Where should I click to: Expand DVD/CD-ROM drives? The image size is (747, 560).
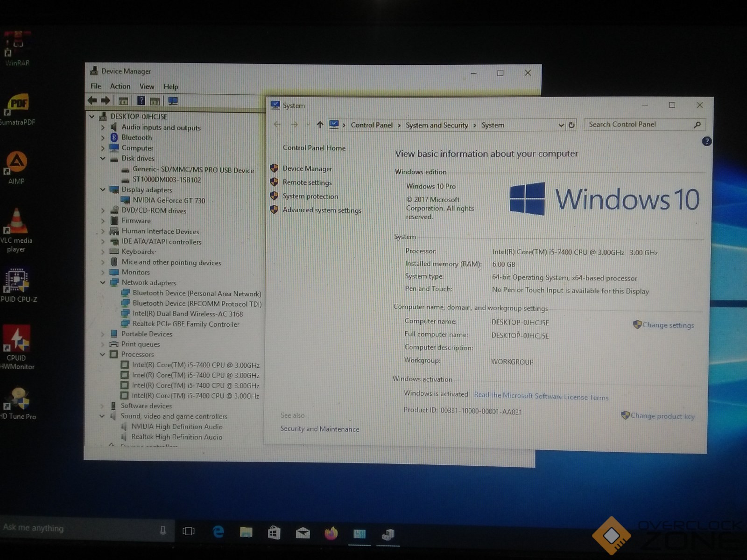coord(103,210)
